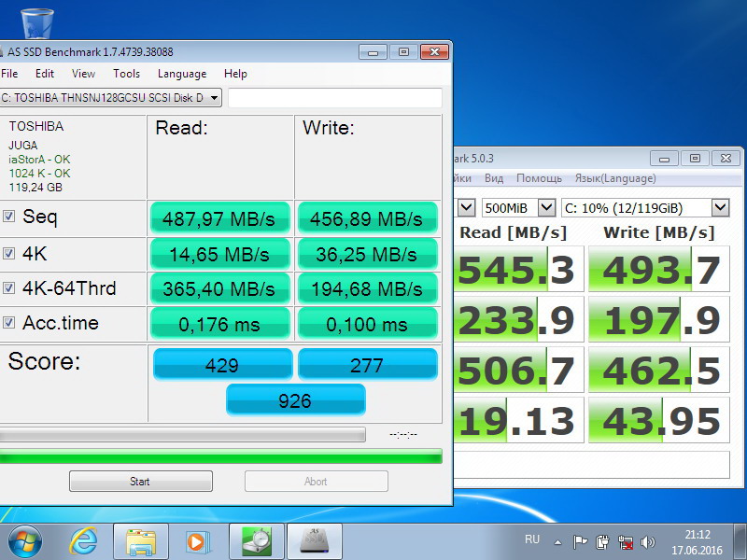Viewport: 747px width, 560px height.
Task: Click the Show Desktop strip on the taskbar
Action: click(x=740, y=542)
